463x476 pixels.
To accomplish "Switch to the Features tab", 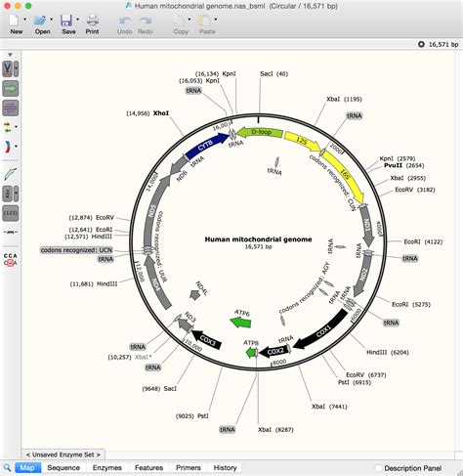I will [x=148, y=468].
